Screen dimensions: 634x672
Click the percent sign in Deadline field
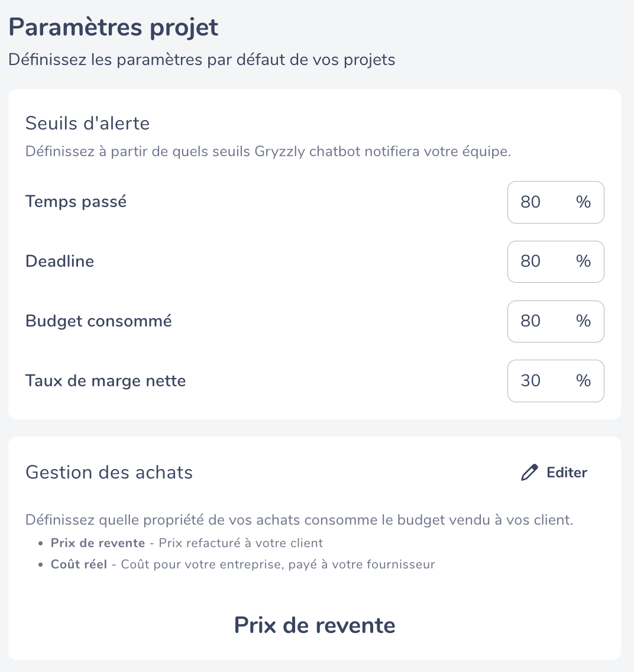[x=584, y=261]
